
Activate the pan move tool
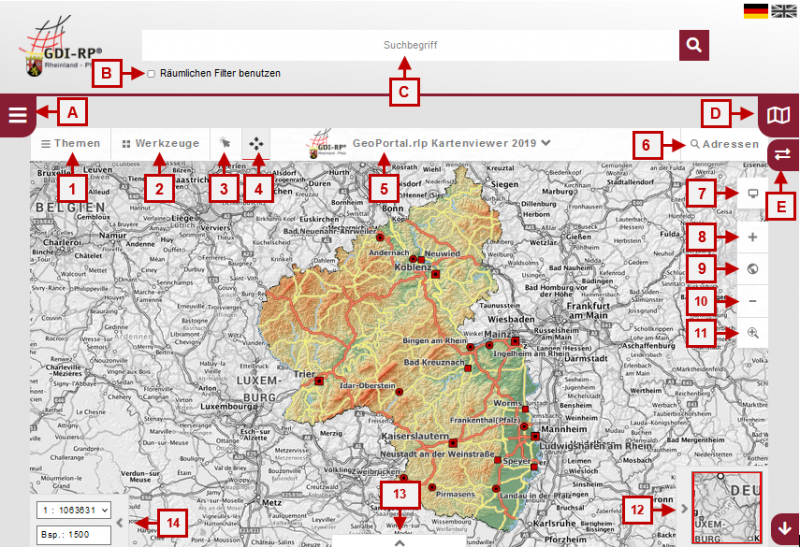[256, 144]
